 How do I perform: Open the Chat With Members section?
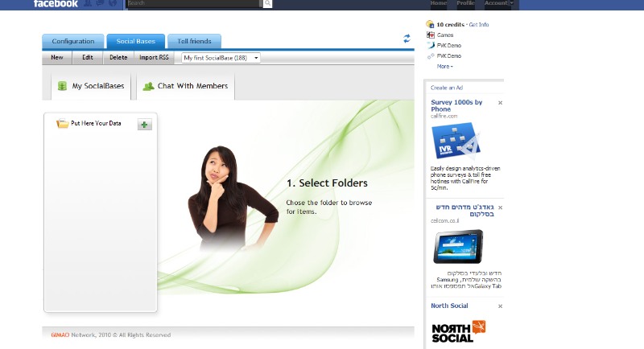[185, 86]
